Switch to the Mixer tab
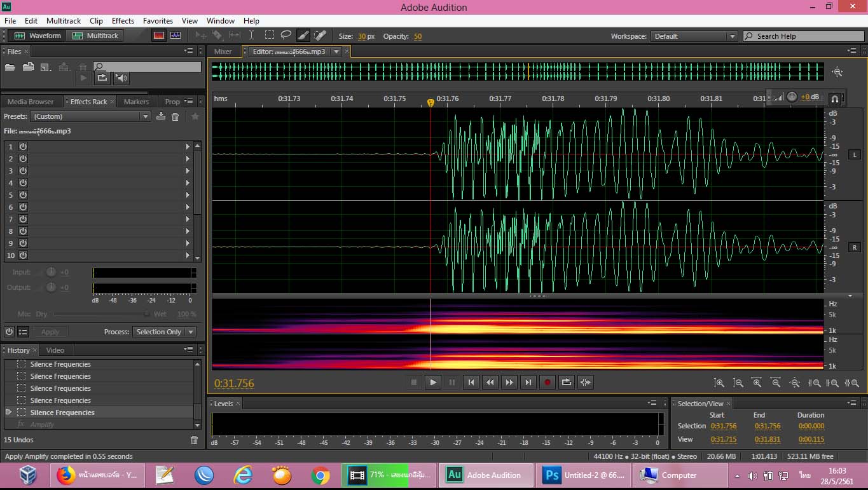Viewport: 868px width, 490px height. 223,51
